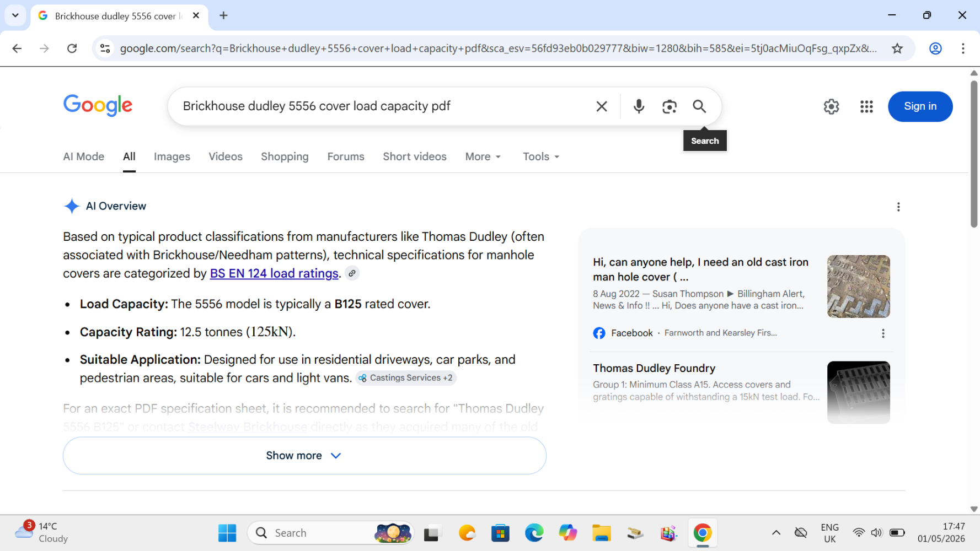Viewport: 980px width, 551px height.
Task: Switch to the Forums results tab
Action: pyautogui.click(x=346, y=156)
